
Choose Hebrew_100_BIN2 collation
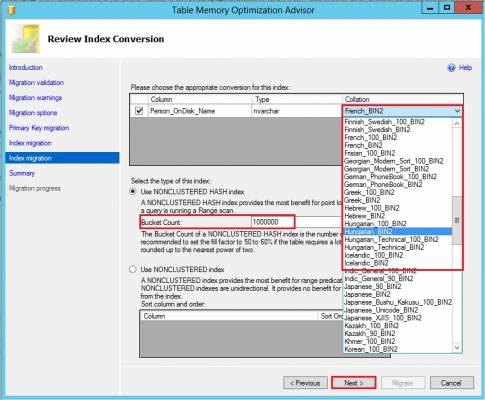[x=372, y=208]
